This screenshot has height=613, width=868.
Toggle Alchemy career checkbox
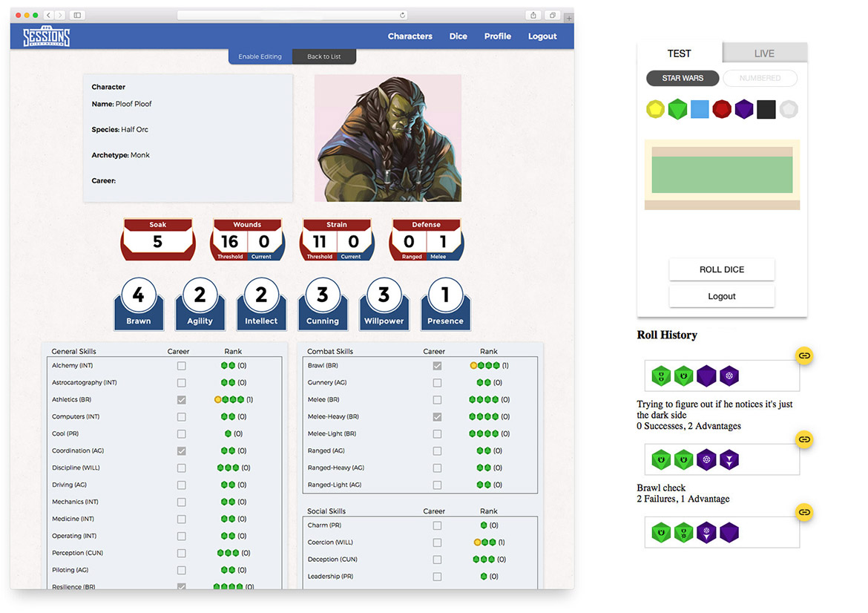tap(181, 366)
